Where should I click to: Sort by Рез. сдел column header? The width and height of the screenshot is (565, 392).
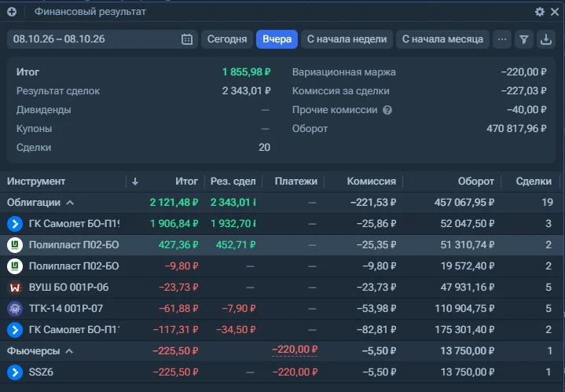coord(233,181)
